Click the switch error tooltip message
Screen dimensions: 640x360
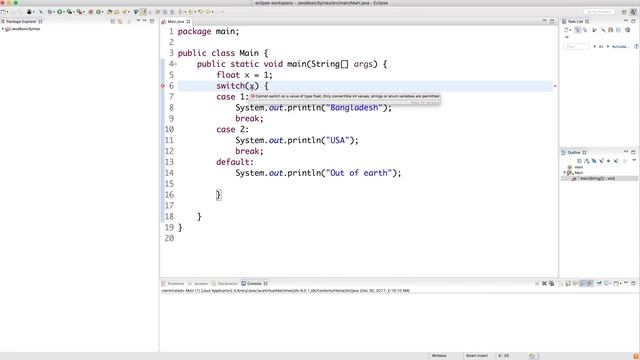pyautogui.click(x=345, y=96)
